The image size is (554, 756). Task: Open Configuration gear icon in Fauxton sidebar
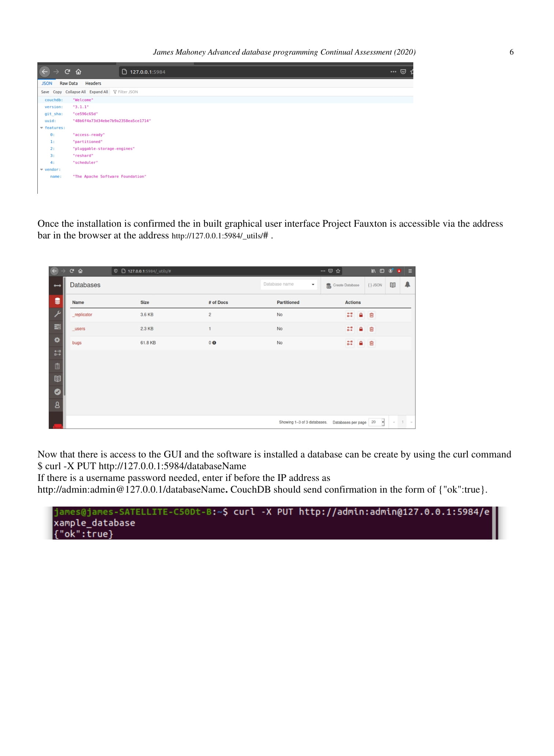[58, 340]
